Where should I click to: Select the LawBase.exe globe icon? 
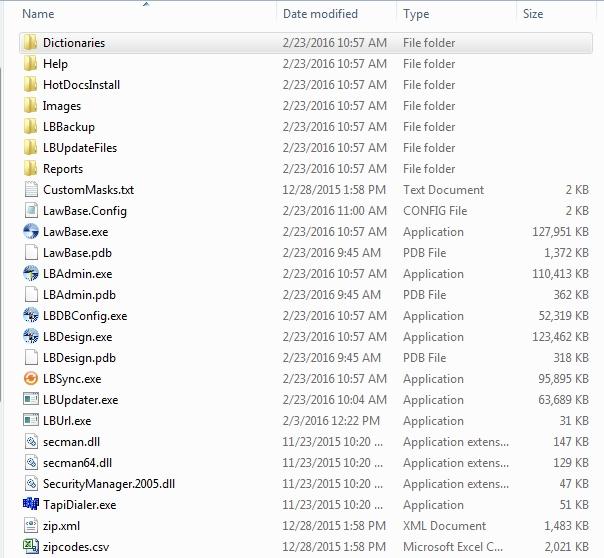click(x=31, y=231)
